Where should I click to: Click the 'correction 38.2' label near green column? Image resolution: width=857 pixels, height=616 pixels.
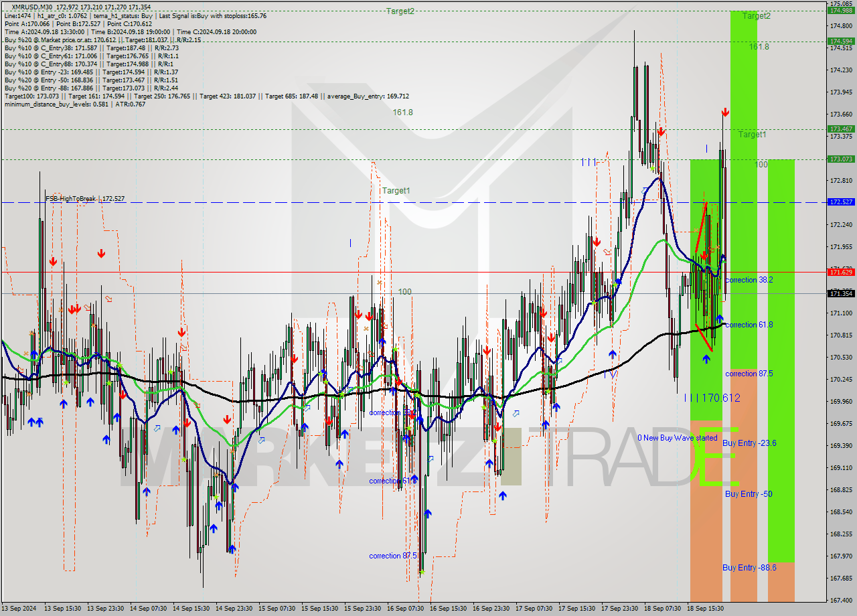pyautogui.click(x=749, y=280)
